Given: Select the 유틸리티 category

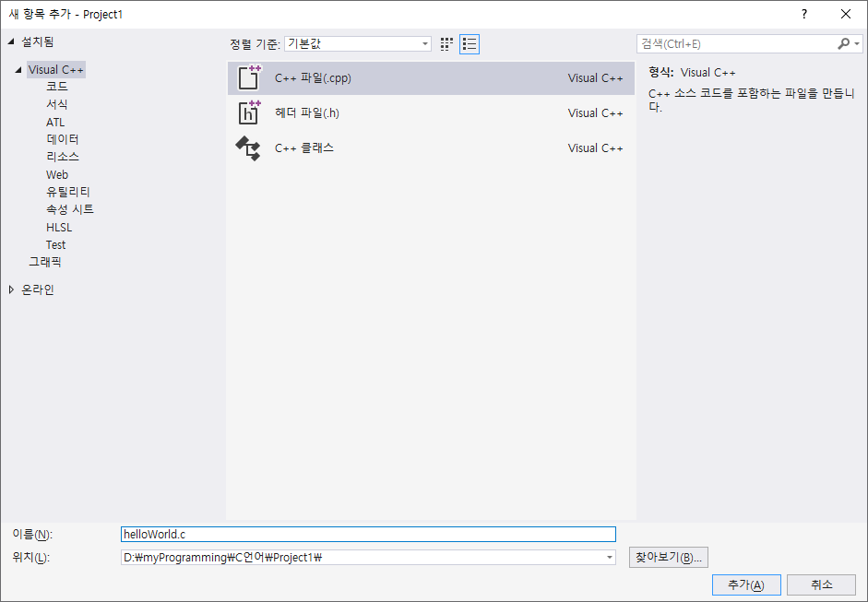Looking at the screenshot, I should coord(68,192).
